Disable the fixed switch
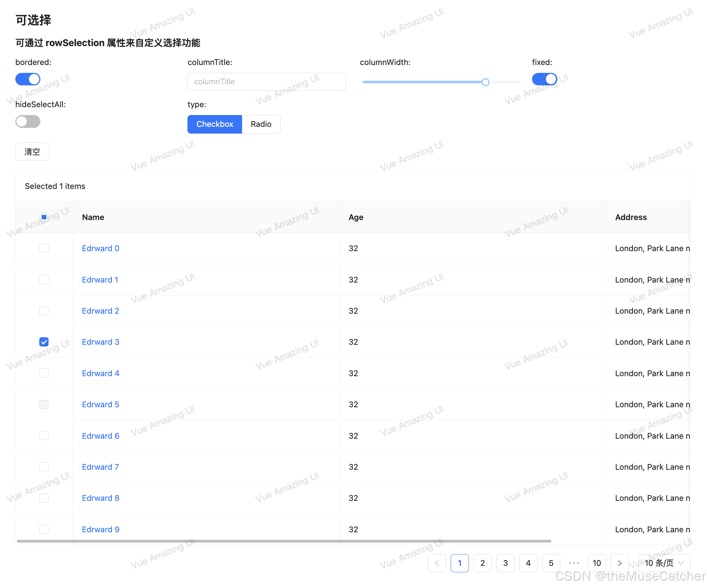 point(544,79)
